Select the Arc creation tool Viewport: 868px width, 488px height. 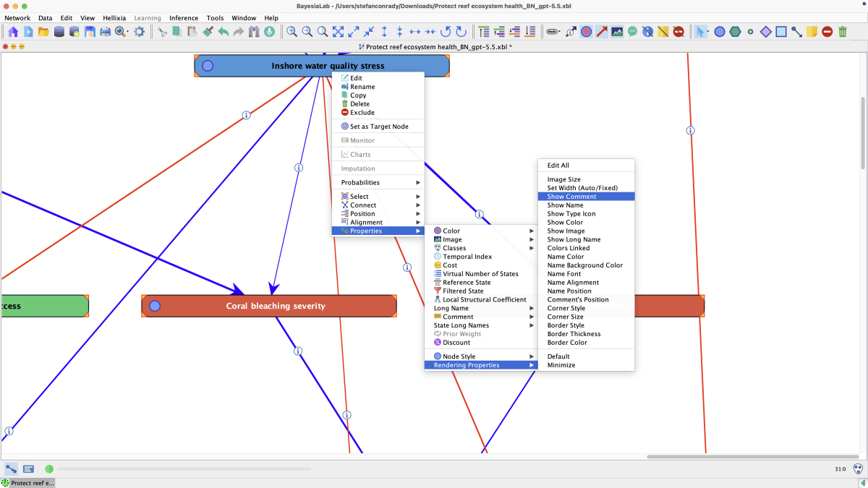(796, 32)
